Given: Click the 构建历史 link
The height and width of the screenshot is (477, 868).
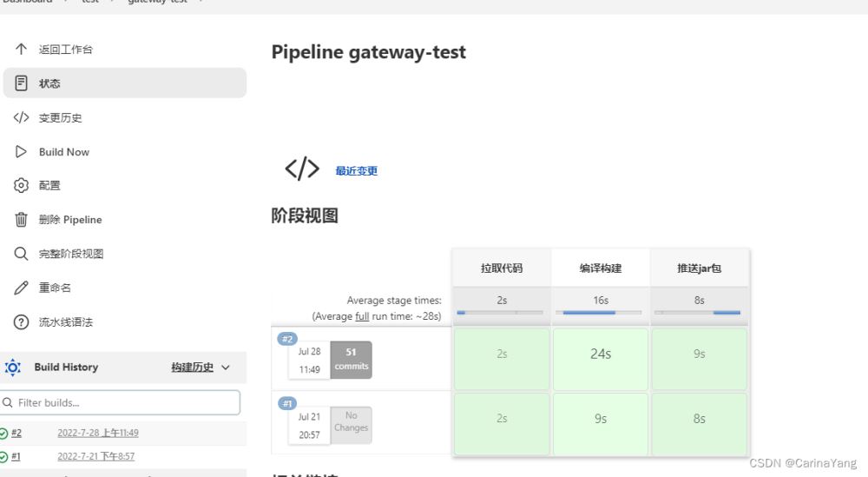Looking at the screenshot, I should pos(192,368).
